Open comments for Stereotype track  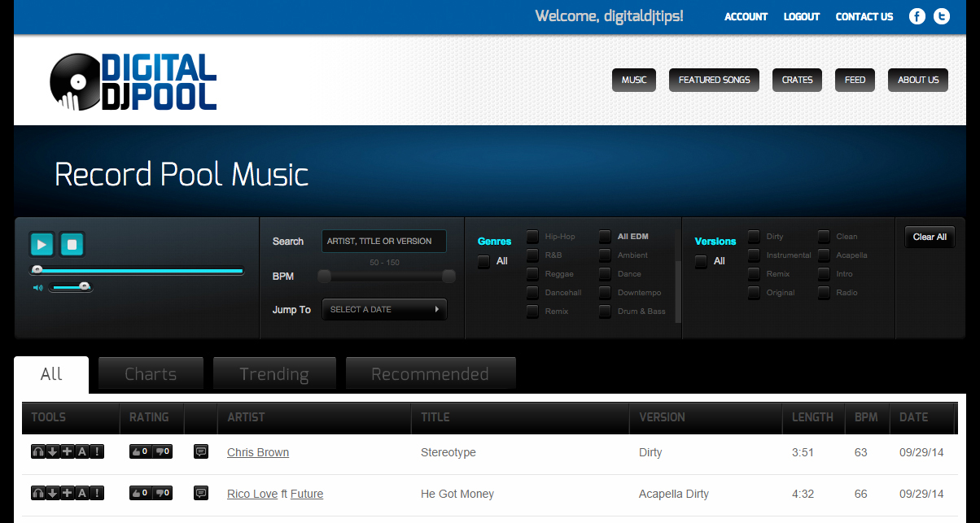pos(201,452)
